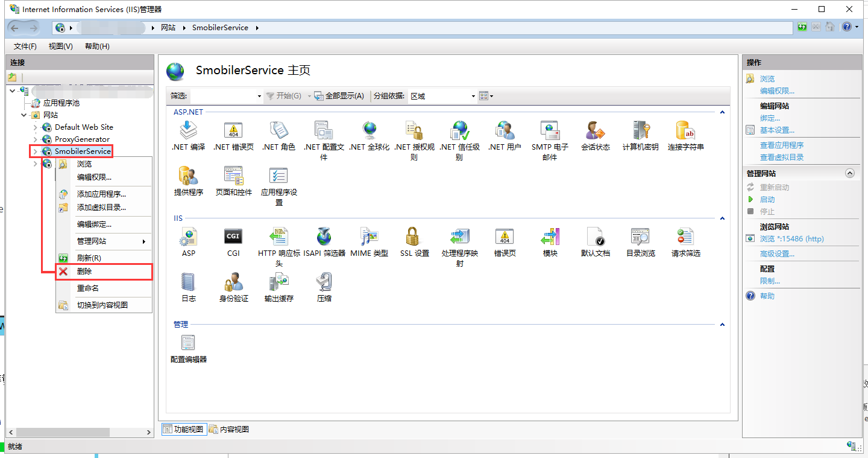This screenshot has height=458, width=868.
Task: Click the 启动 action link
Action: point(767,200)
